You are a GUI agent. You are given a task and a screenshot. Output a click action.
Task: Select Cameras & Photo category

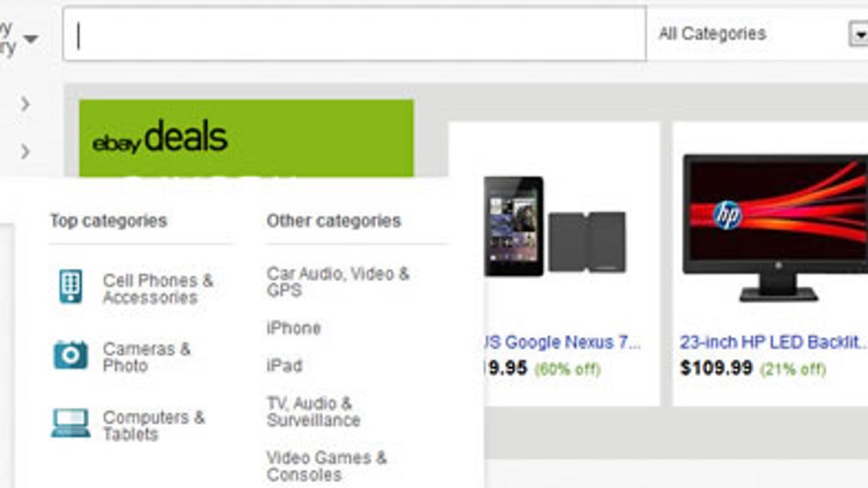(146, 357)
